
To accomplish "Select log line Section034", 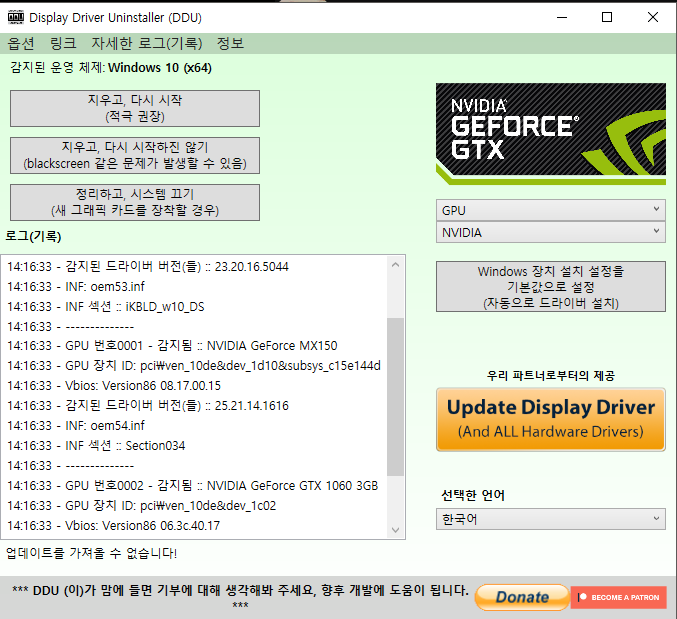I will point(96,445).
